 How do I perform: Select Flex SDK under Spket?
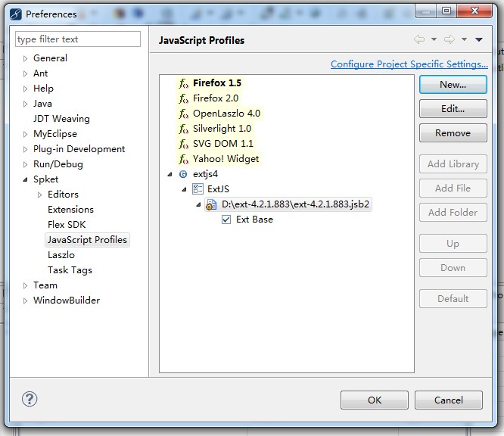click(67, 224)
